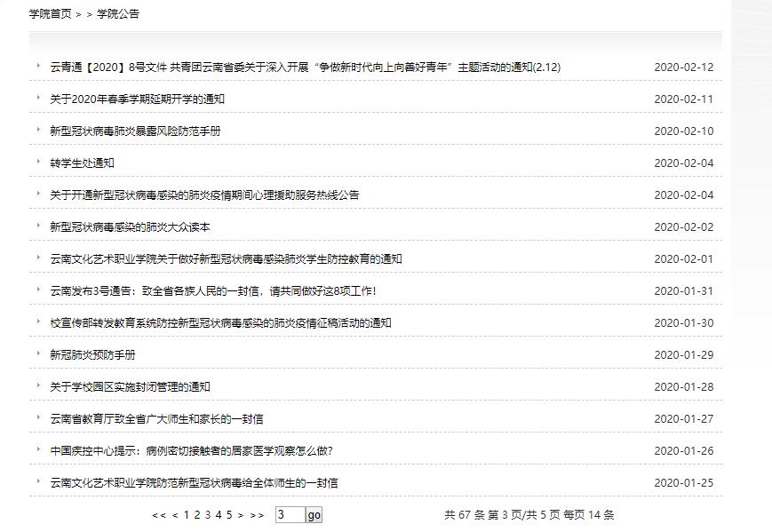Click arrow bullet beside 新型冠状病毒感染的肺炎大众读本

coord(39,226)
